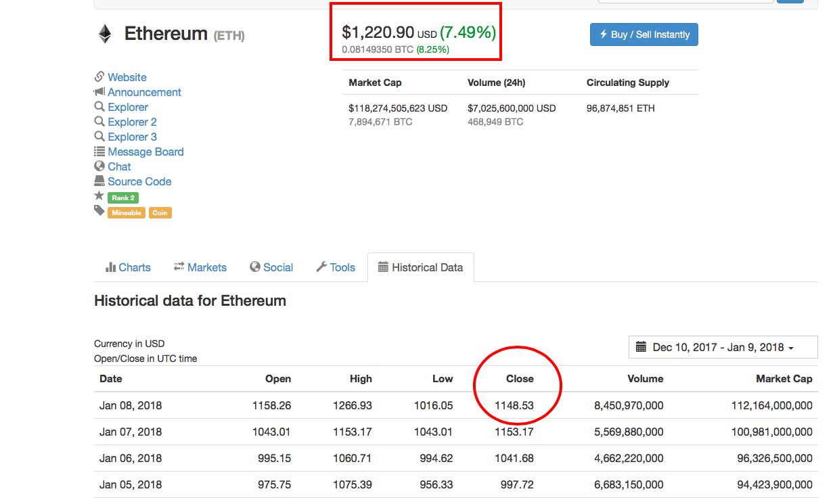
Task: Open the Chat link
Action: (119, 166)
